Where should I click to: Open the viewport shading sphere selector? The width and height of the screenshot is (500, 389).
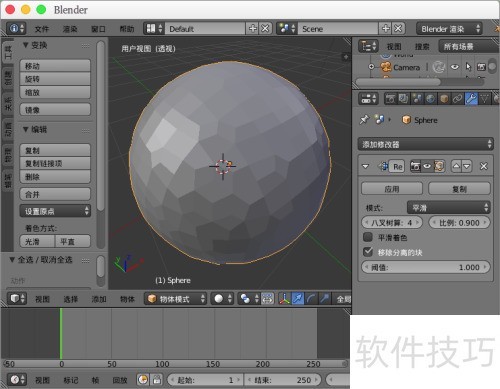click(x=223, y=299)
